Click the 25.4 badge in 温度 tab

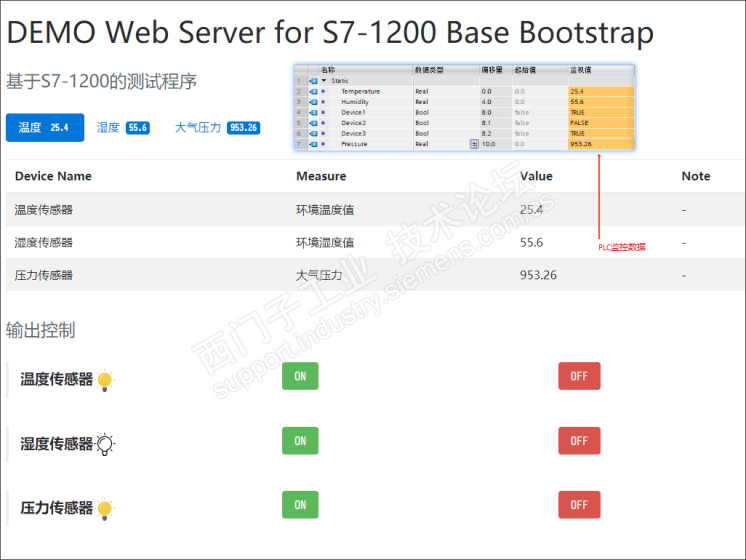click(x=60, y=128)
